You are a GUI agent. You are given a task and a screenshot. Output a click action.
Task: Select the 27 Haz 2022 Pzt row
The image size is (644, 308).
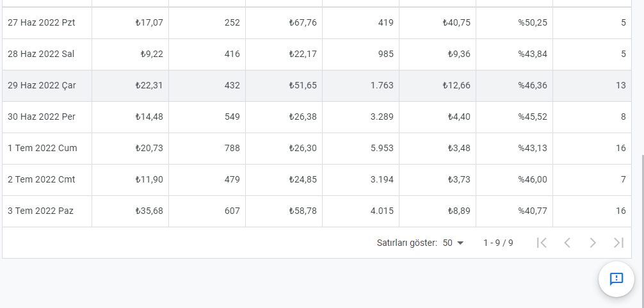pyautogui.click(x=317, y=22)
